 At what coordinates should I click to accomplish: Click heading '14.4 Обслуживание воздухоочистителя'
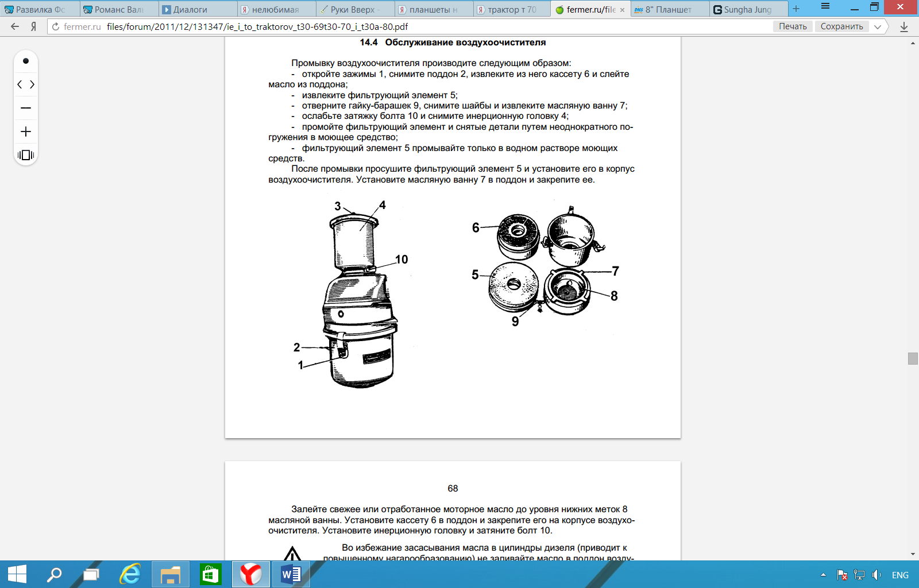click(453, 42)
